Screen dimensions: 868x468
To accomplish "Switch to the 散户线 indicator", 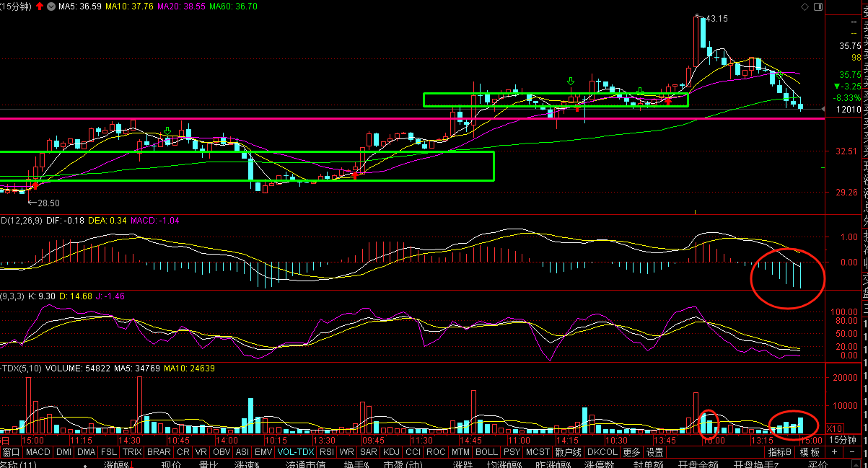I will 568,452.
